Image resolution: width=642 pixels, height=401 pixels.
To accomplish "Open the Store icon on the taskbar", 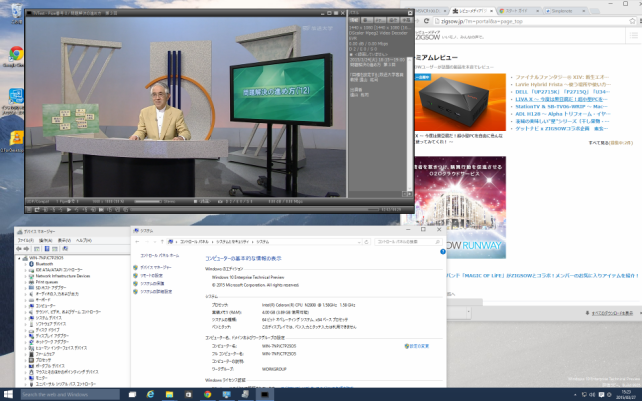I will [x=188, y=394].
